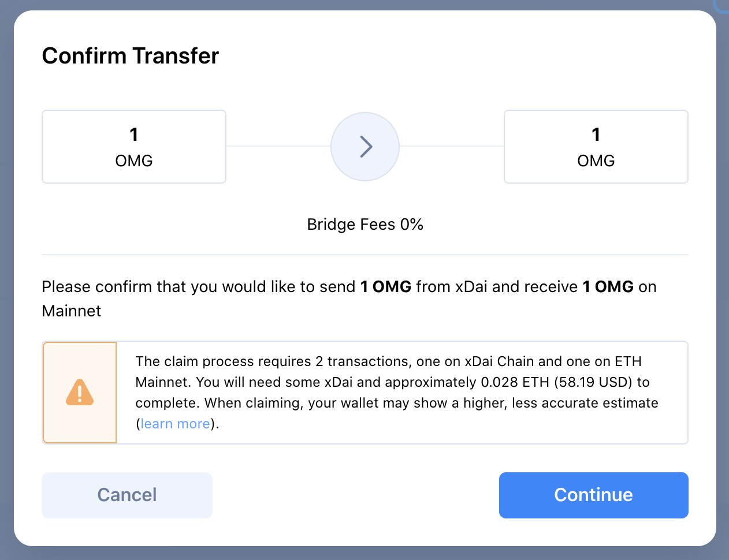
Task: Click the Bridge Fees 0% label
Action: pyautogui.click(x=364, y=224)
